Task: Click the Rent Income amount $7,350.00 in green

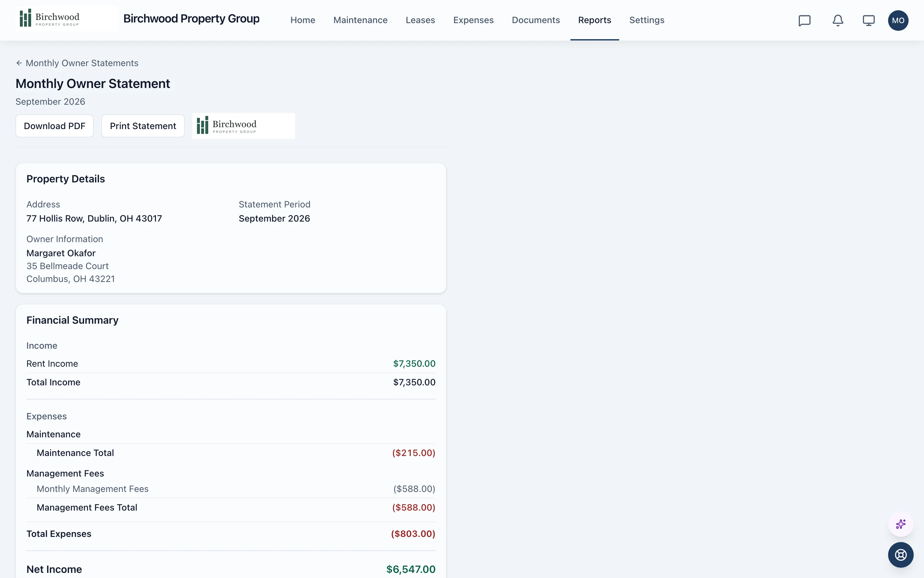Action: coord(414,363)
